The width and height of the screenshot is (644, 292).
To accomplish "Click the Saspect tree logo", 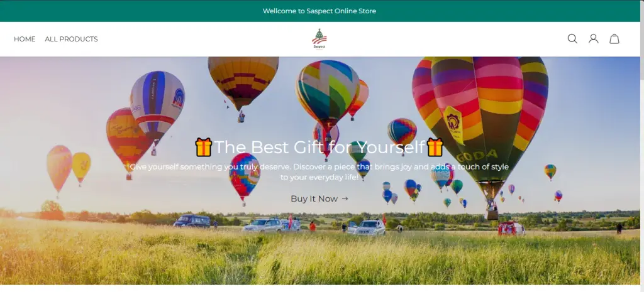I will tap(319, 39).
